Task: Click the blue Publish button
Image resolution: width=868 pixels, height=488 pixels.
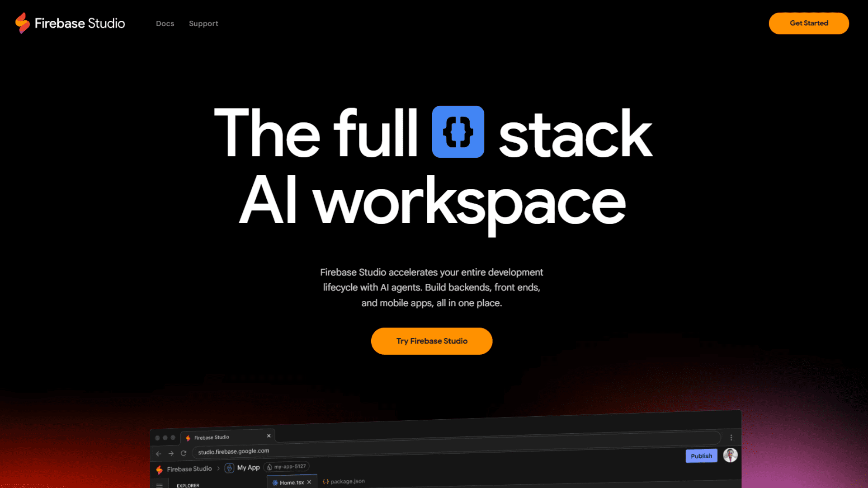Action: [701, 456]
